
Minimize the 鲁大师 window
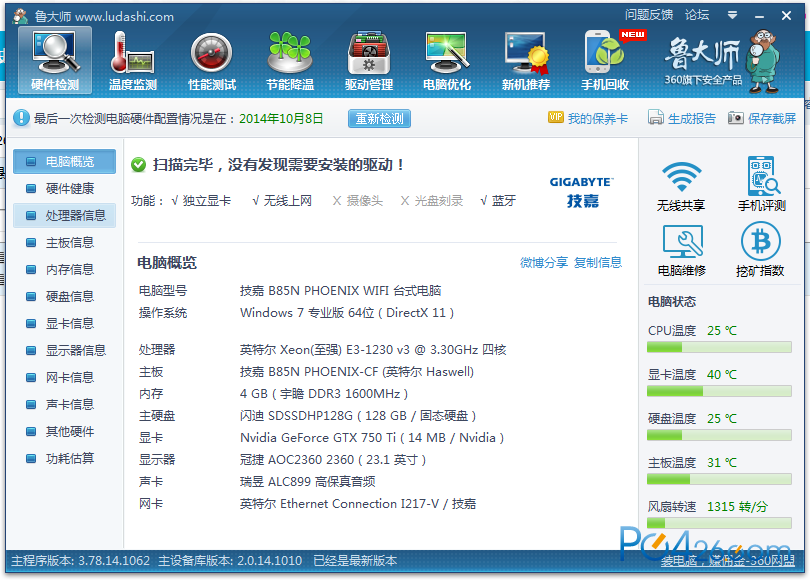pyautogui.click(x=759, y=16)
